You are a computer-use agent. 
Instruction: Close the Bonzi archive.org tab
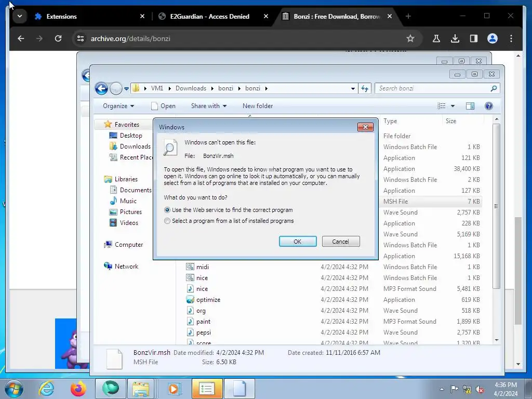point(390,16)
